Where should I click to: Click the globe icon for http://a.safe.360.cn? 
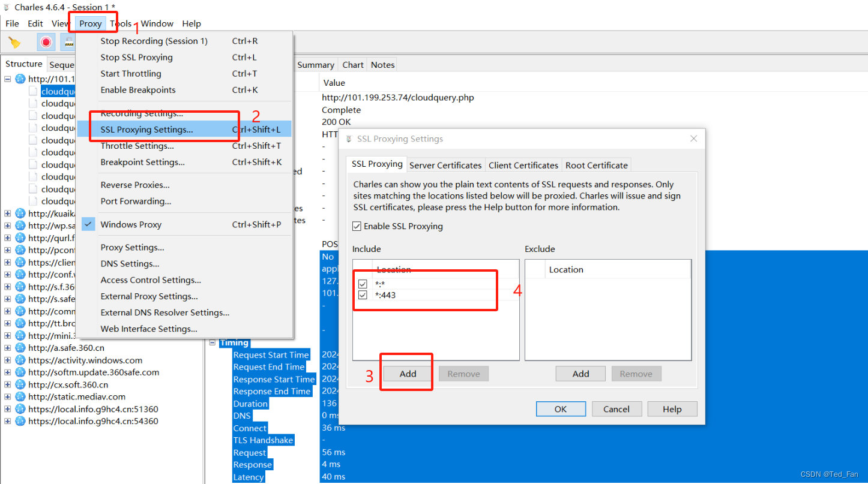[x=20, y=348]
